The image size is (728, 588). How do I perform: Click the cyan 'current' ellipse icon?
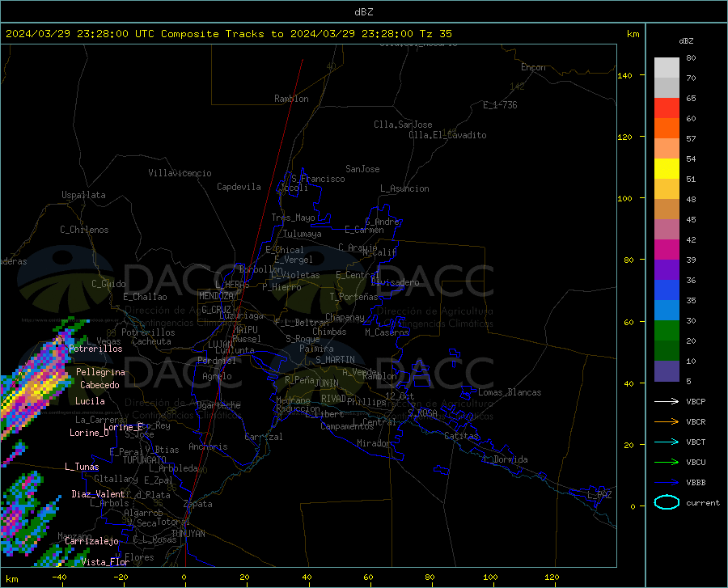[667, 502]
